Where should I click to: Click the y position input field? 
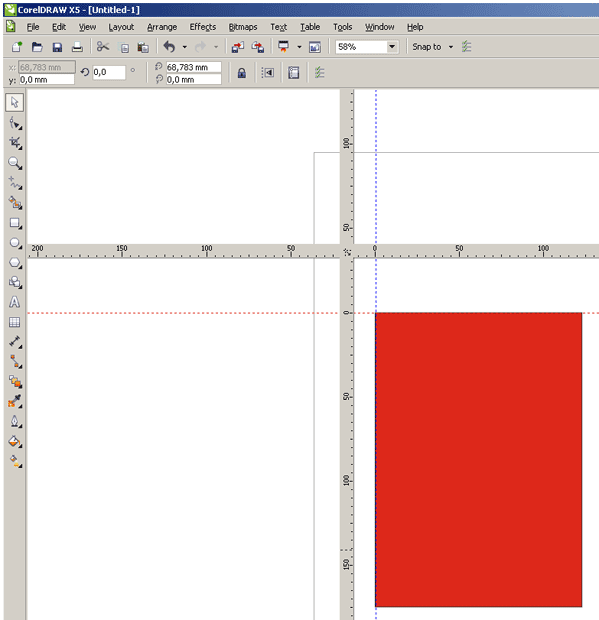(x=47, y=79)
